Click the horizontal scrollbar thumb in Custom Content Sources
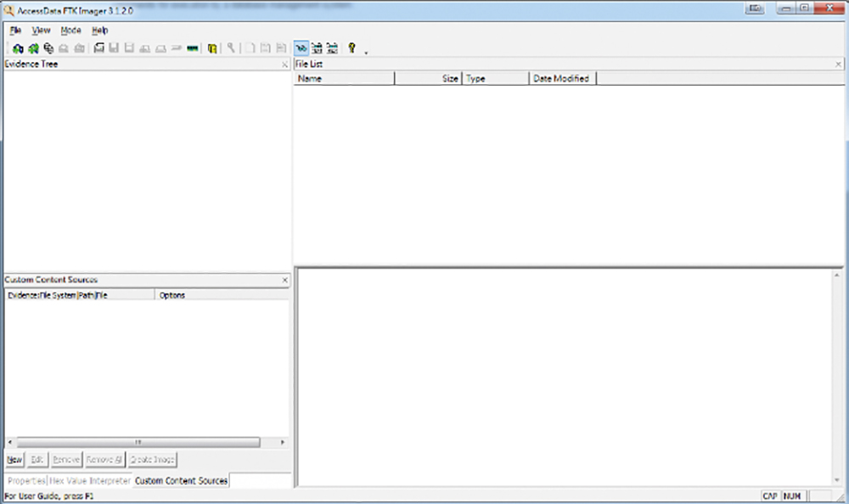 coord(138,442)
